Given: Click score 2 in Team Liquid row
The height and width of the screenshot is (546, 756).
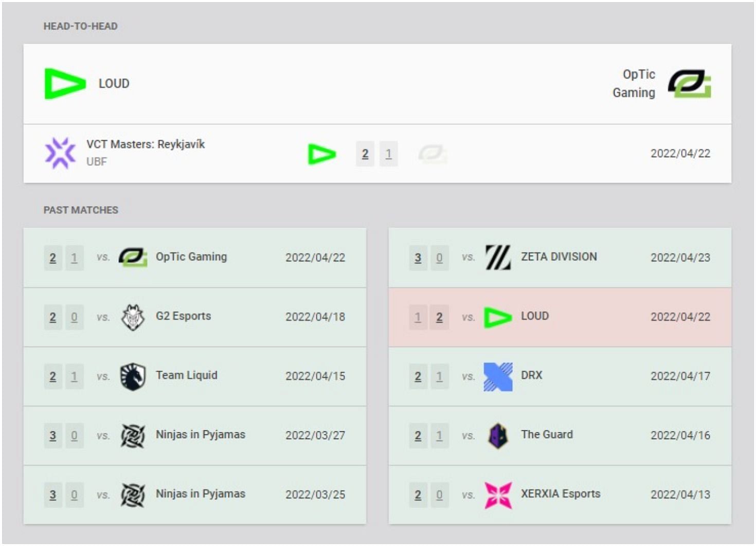Looking at the screenshot, I should 53,376.
